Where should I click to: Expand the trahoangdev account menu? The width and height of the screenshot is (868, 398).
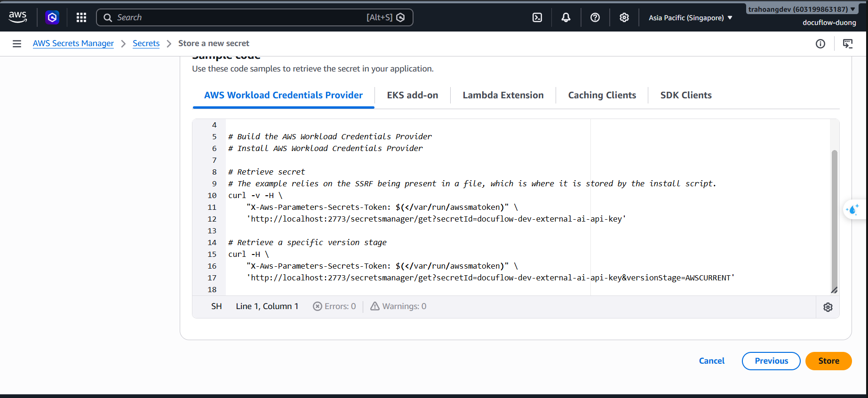click(x=802, y=9)
